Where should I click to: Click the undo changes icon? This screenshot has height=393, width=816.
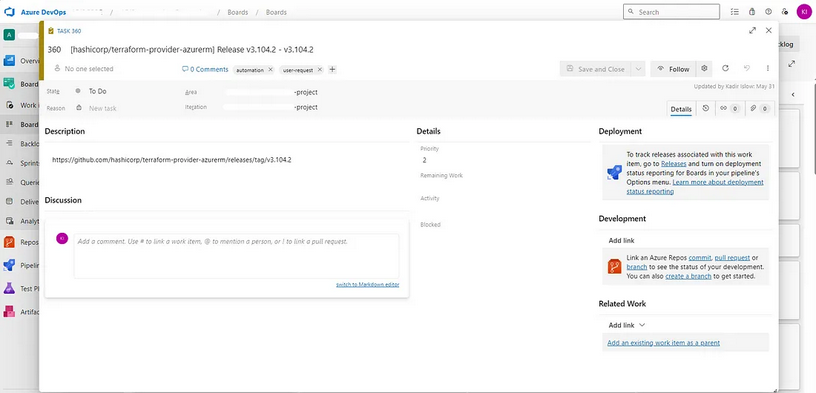(x=747, y=69)
